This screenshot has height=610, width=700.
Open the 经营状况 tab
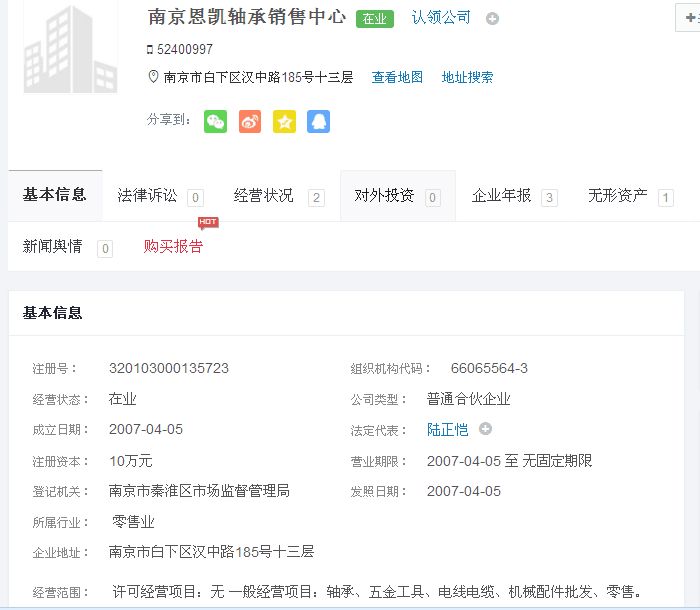(x=264, y=196)
